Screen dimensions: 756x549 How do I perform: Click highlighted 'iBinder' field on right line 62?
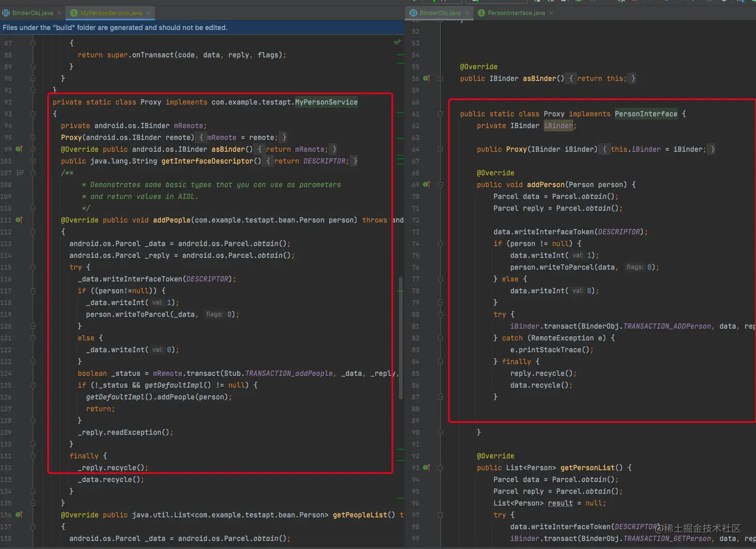pyautogui.click(x=558, y=125)
